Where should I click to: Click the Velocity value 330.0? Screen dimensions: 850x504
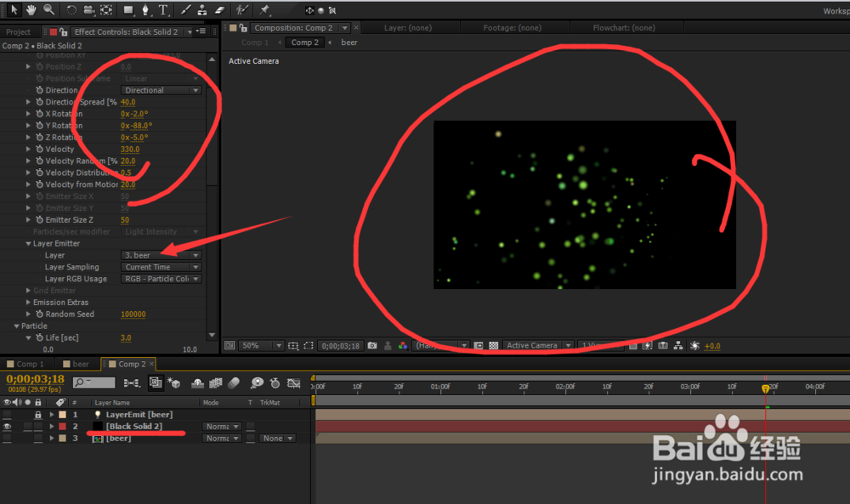tap(130, 149)
